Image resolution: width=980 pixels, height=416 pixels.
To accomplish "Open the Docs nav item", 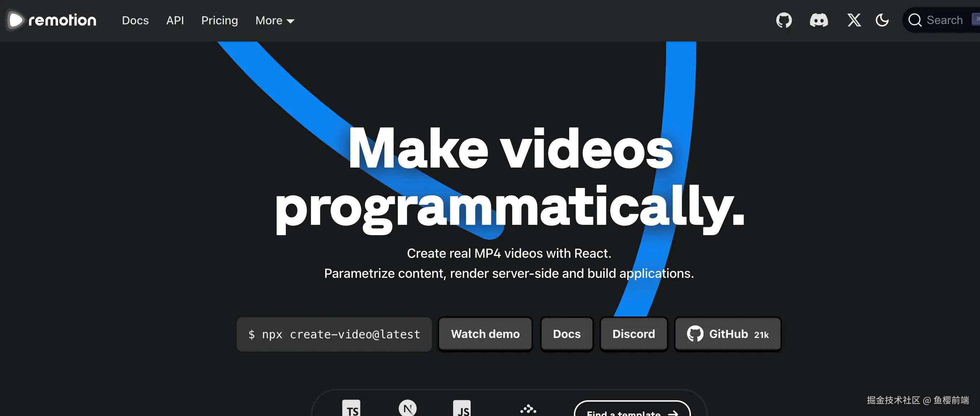I will pos(135,20).
